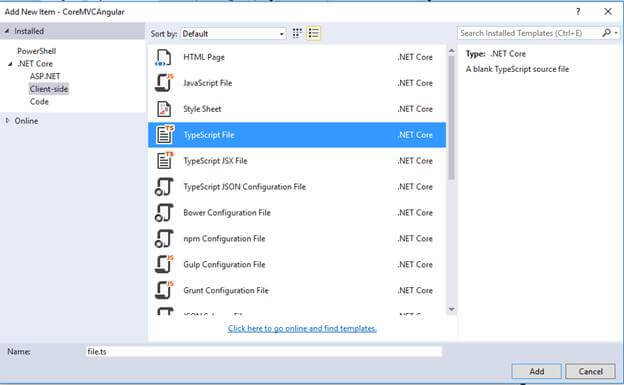Select the HTML Page text label
The image size is (624, 385).
pyautogui.click(x=204, y=57)
